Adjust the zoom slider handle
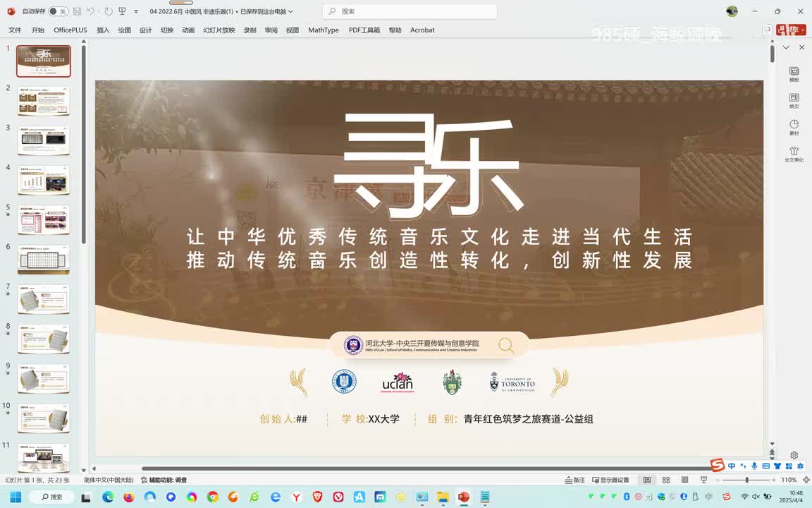 click(x=746, y=480)
